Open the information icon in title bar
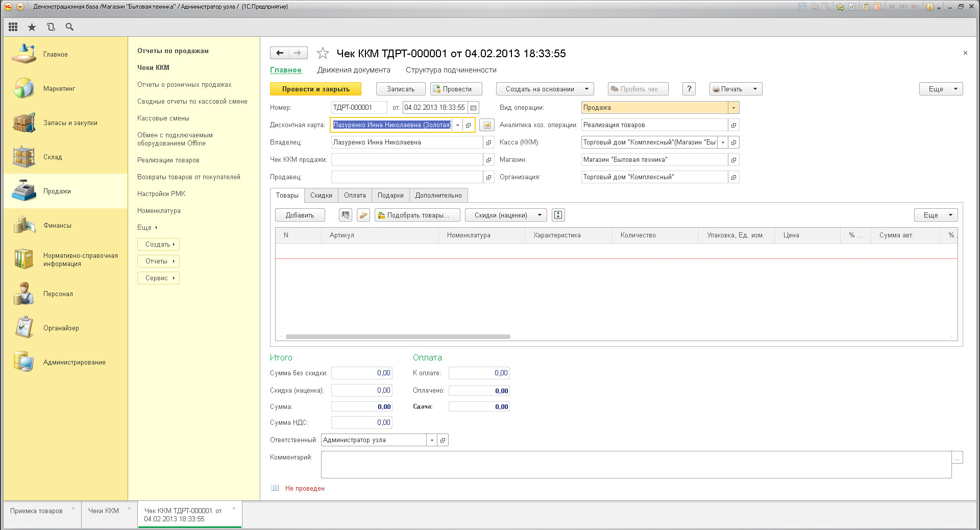This screenshot has width=980, height=530. (929, 7)
